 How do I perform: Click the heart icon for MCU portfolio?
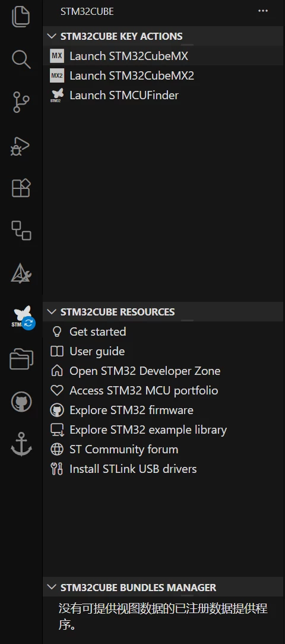point(56,390)
